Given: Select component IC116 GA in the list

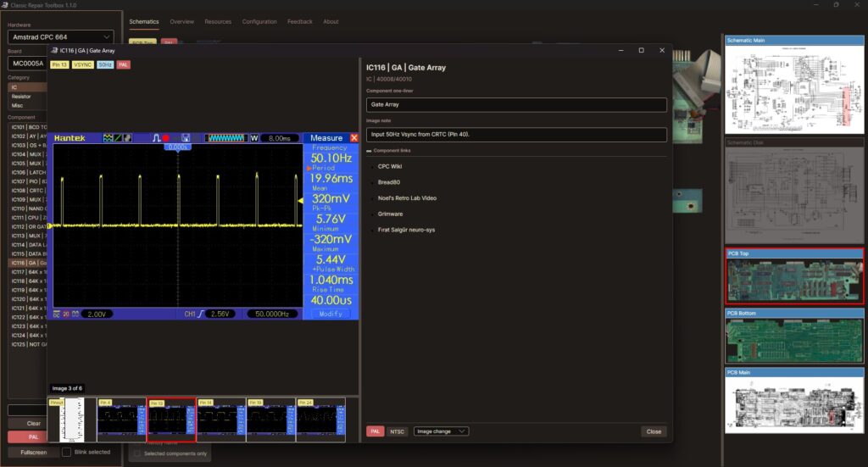Looking at the screenshot, I should pyautogui.click(x=29, y=263).
